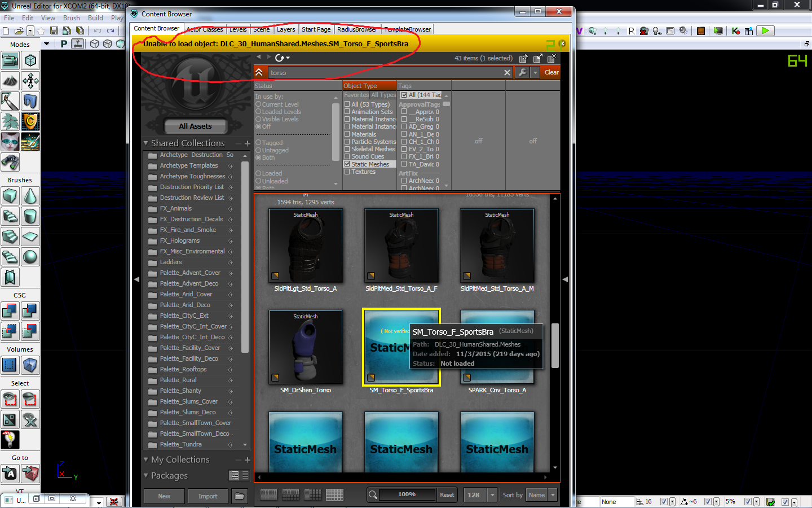Viewport: 812px width, 508px height.
Task: Click the Import button
Action: point(208,496)
